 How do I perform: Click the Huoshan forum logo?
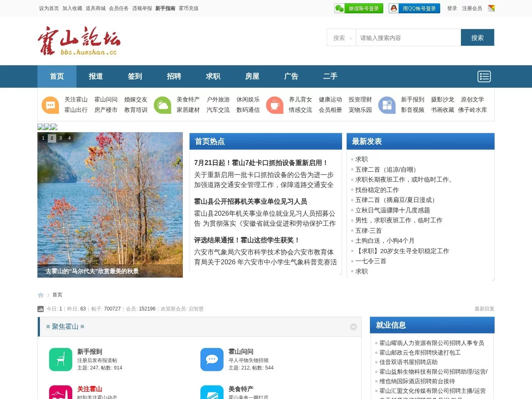click(x=79, y=41)
